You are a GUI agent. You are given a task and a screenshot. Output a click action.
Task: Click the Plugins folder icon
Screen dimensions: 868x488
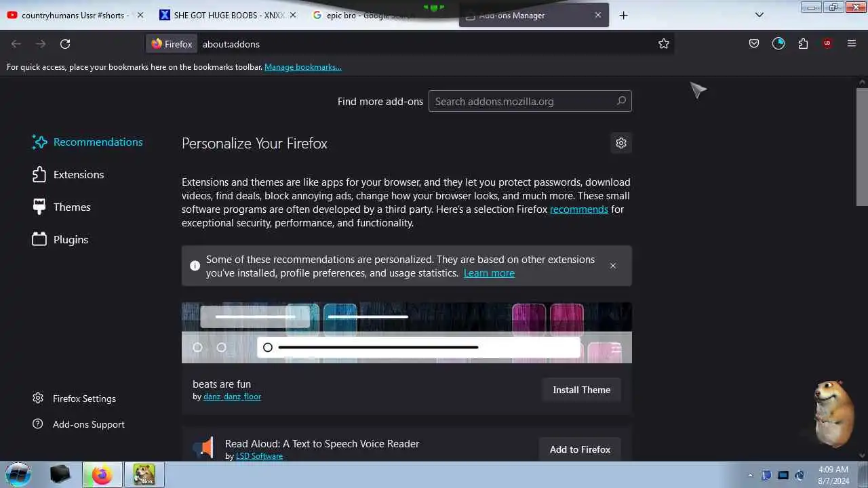(x=39, y=239)
